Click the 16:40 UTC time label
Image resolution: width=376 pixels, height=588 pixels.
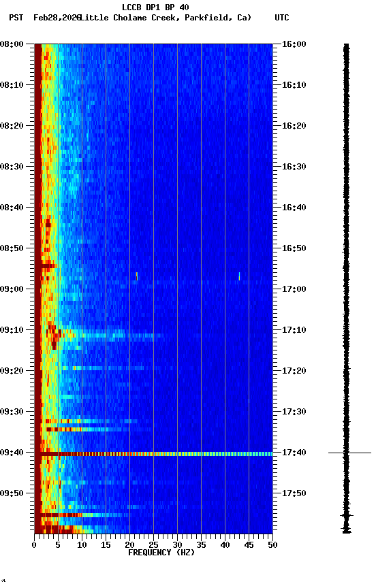[294, 208]
